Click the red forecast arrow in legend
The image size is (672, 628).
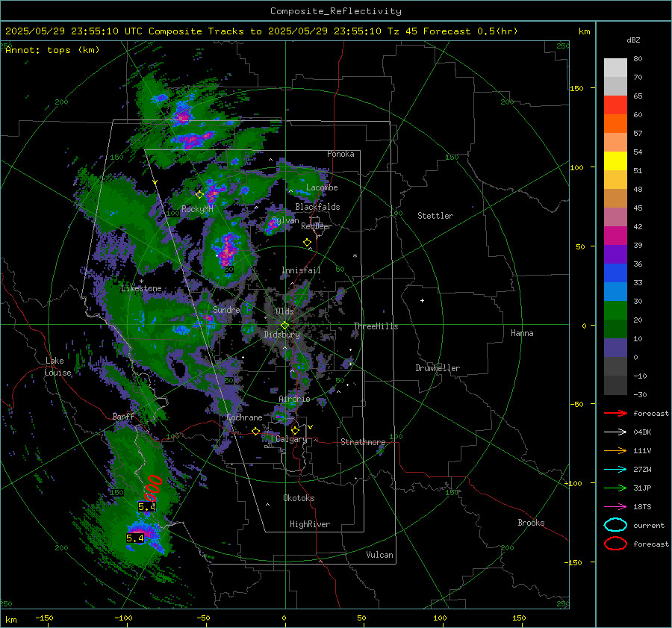tap(615, 413)
